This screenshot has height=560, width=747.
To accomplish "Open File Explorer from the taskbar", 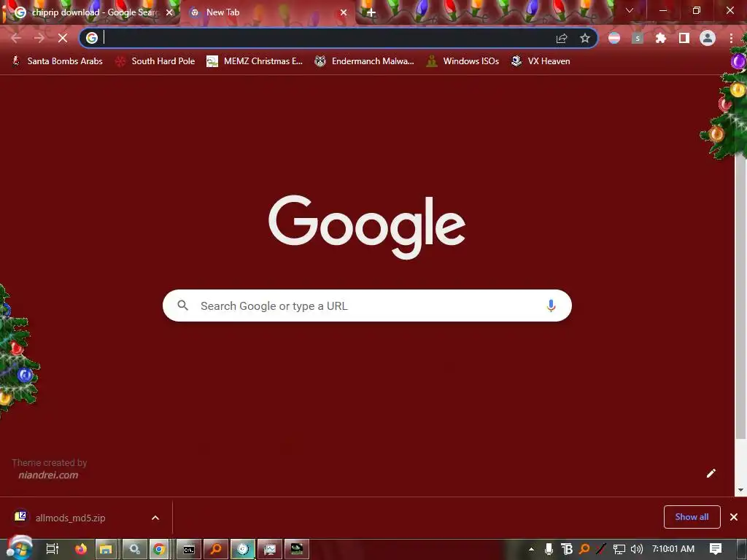I will pos(107,549).
